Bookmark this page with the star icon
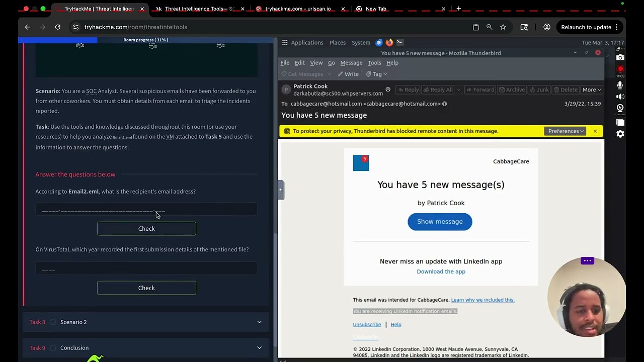Screen dimensions: 644x362 click(503, 27)
